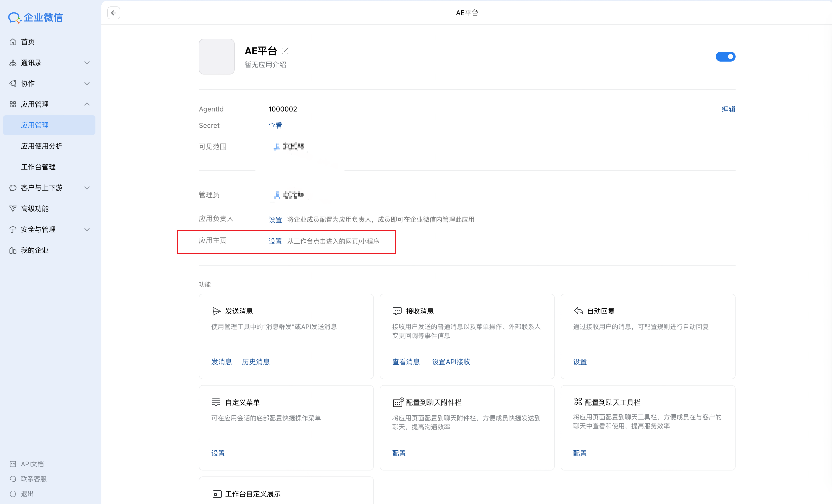
Task: Click 设置 under 自定义菜单
Action: (218, 453)
